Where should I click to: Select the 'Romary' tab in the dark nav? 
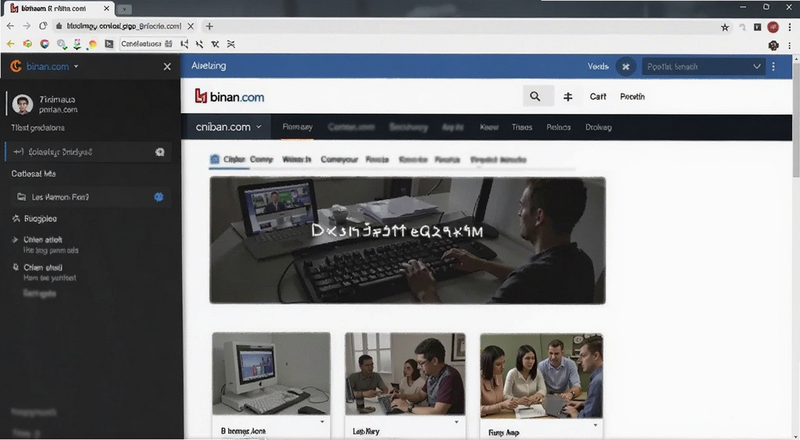pyautogui.click(x=297, y=127)
